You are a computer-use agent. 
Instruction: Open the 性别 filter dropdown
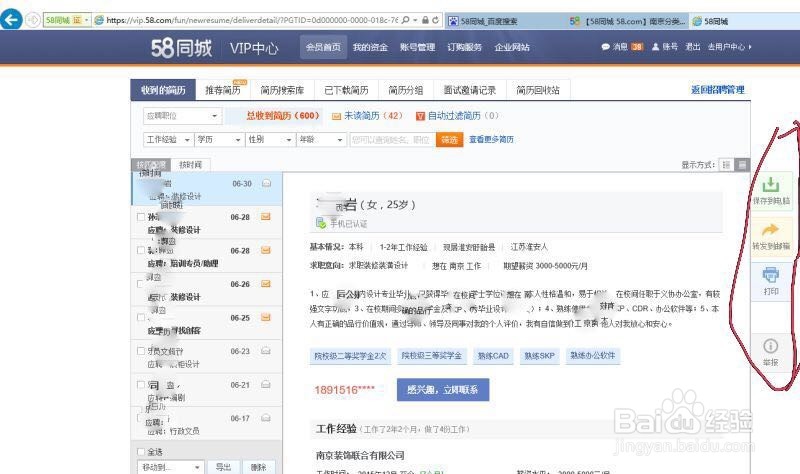point(269,139)
